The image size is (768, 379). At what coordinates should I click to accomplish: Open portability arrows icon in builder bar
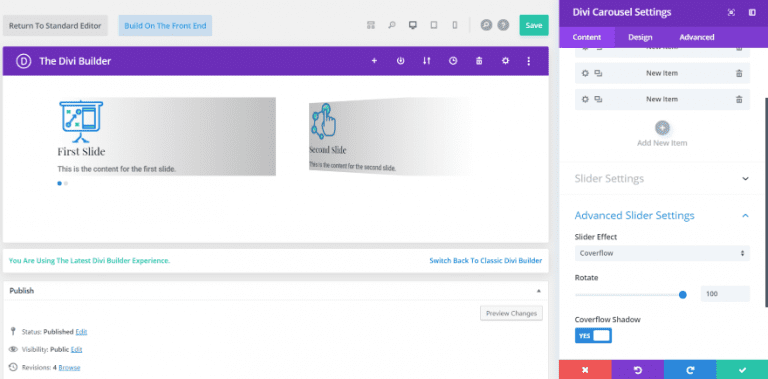pos(427,61)
